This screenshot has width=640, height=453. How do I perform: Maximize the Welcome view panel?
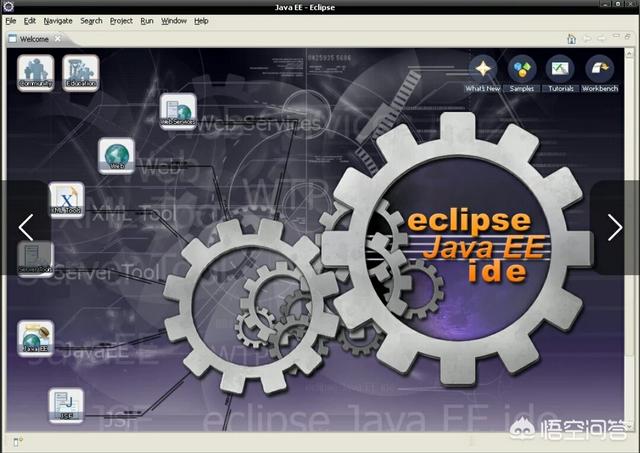click(x=627, y=37)
